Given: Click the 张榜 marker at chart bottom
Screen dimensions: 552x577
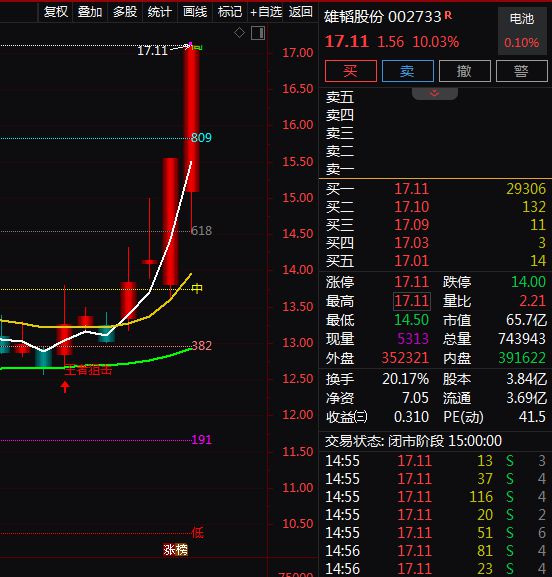Looking at the screenshot, I should (176, 550).
